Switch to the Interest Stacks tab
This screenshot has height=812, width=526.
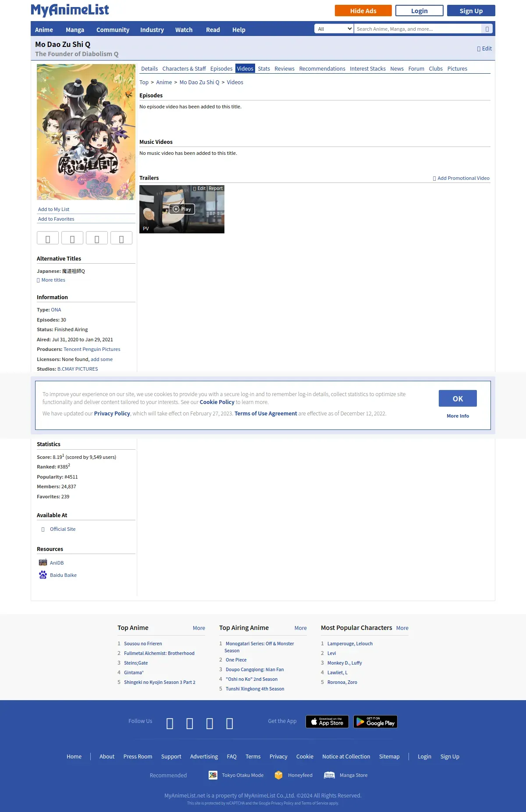(x=368, y=69)
